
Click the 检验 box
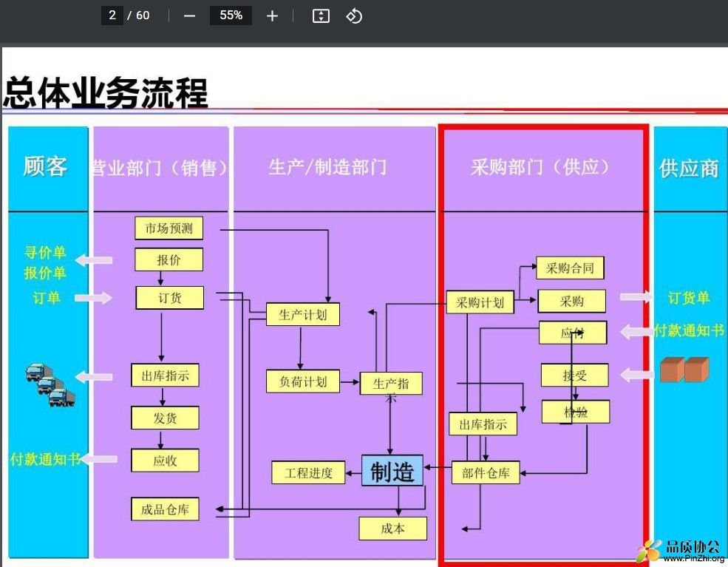coord(576,412)
